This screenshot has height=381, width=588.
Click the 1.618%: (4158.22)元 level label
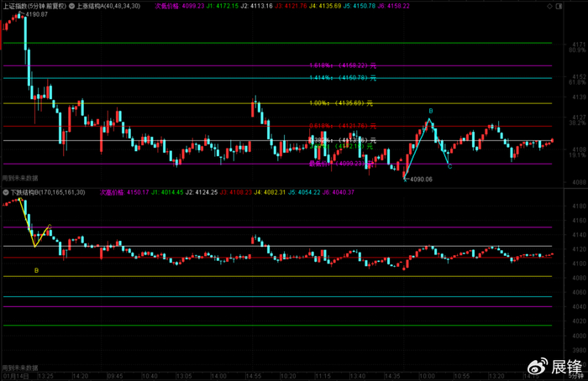pos(343,65)
